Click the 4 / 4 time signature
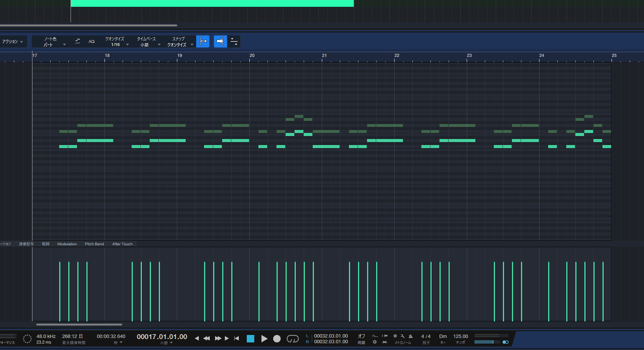Viewport: 644px width, 350px height. click(426, 336)
